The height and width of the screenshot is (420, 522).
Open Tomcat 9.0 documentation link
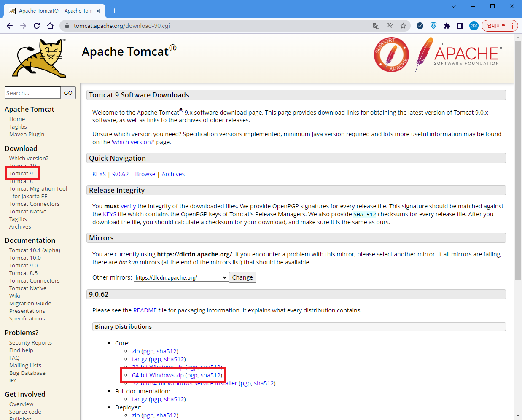24,265
